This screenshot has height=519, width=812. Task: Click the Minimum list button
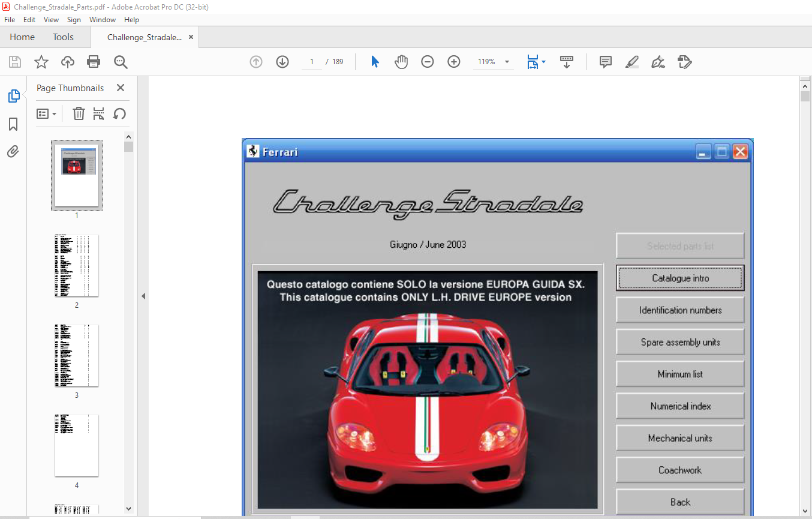click(680, 374)
